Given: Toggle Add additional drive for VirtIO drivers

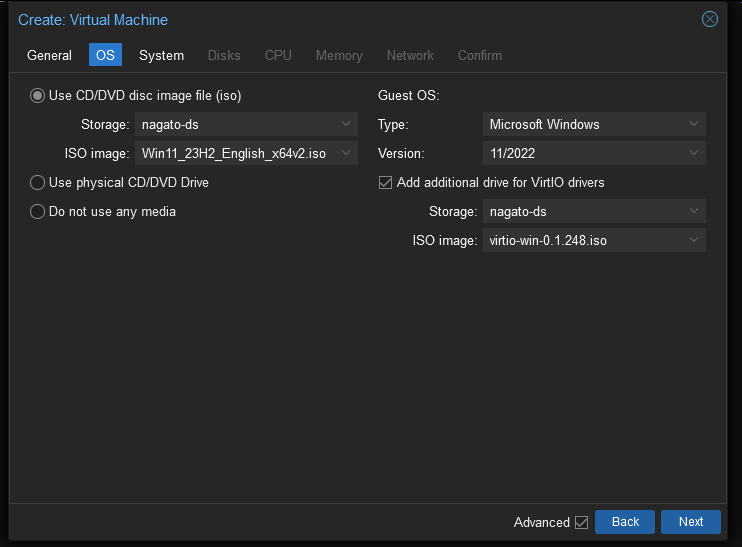Looking at the screenshot, I should coord(386,183).
